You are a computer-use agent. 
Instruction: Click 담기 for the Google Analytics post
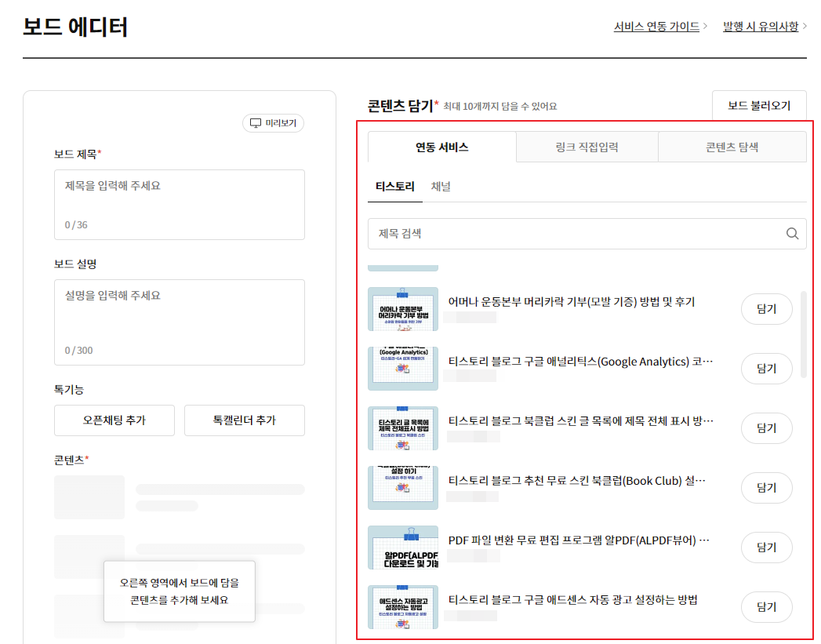click(766, 369)
